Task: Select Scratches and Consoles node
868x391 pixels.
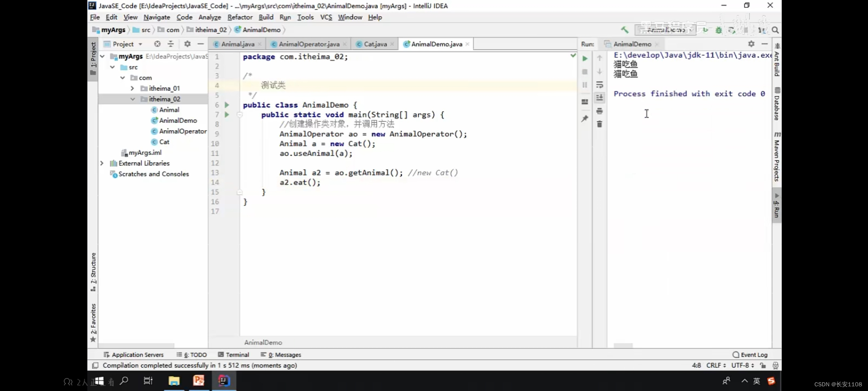Action: [x=149, y=174]
